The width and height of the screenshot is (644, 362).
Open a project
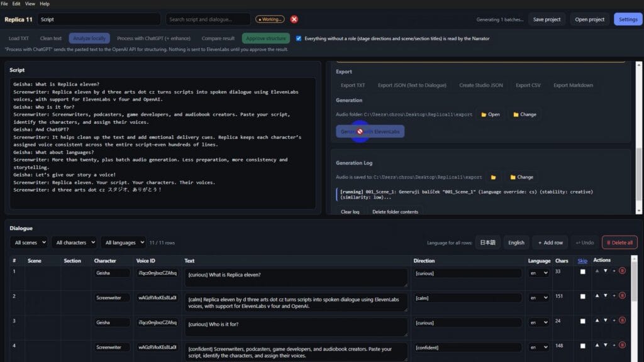[x=589, y=19]
